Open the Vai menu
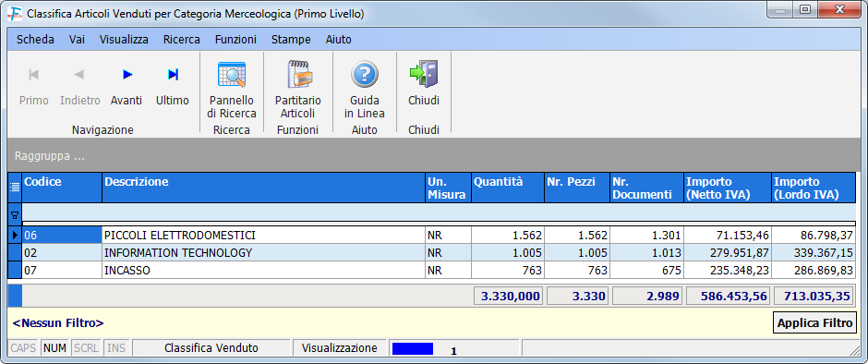Viewport: 868px width, 364px height. pos(77,40)
